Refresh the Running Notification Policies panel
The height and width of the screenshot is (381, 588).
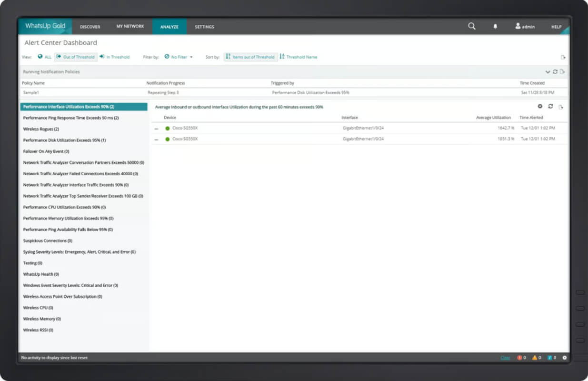tap(555, 72)
